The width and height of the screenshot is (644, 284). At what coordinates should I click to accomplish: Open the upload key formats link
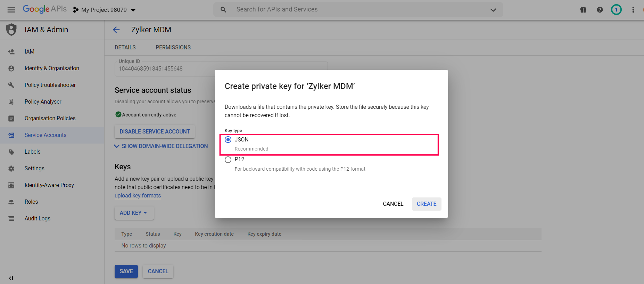coord(138,196)
